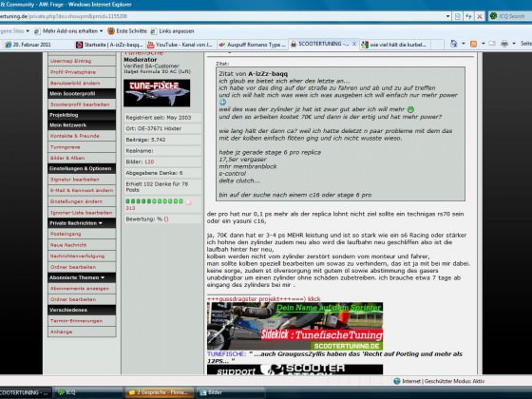The height and width of the screenshot is (399, 532).
Task: Click the Sidekick TunefischeTuning banner image
Action: coord(294,326)
